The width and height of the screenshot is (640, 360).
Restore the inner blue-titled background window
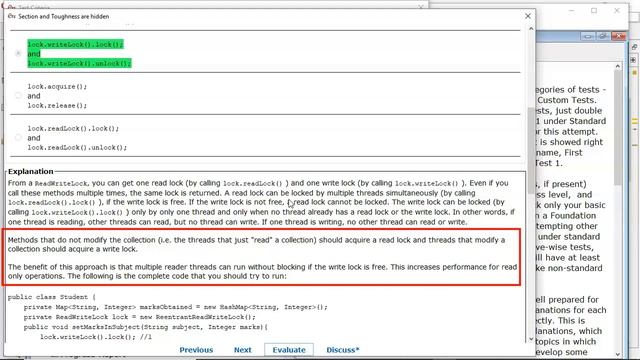[x=603, y=36]
